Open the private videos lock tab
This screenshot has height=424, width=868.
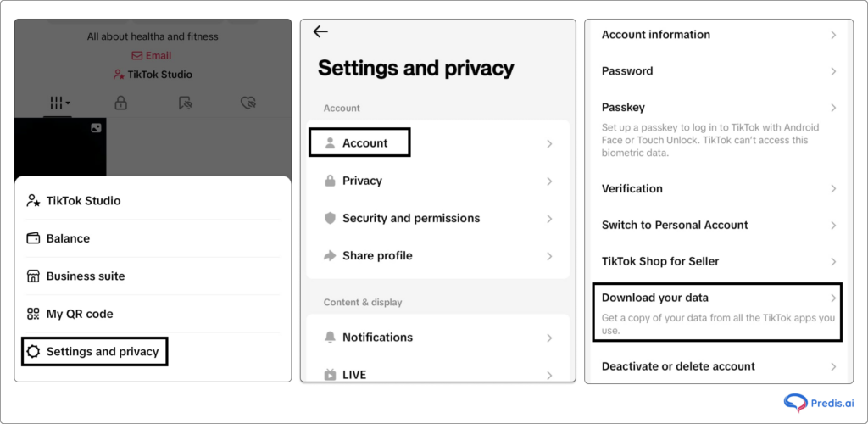pos(121,103)
